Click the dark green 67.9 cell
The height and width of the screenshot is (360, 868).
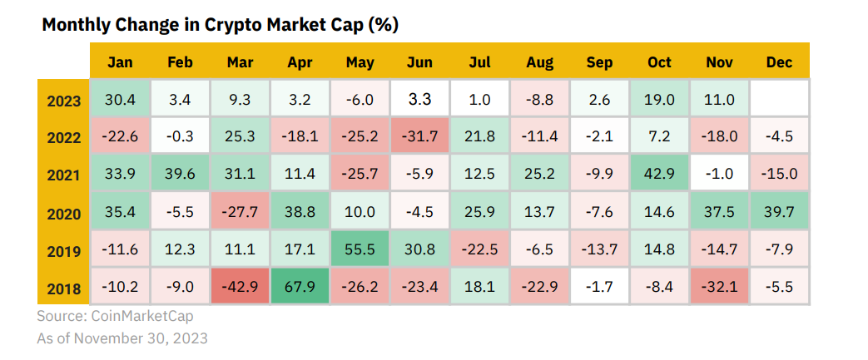pyautogui.click(x=300, y=288)
